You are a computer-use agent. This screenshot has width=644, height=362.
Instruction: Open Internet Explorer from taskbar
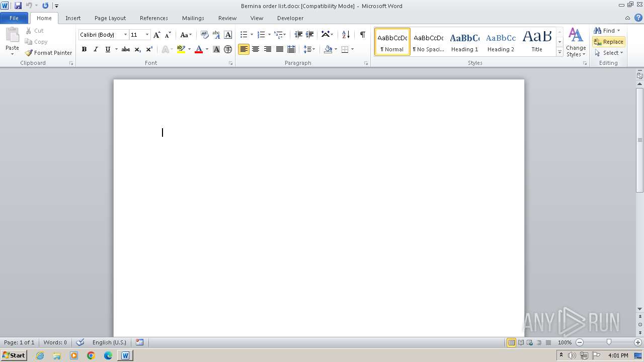click(x=40, y=355)
